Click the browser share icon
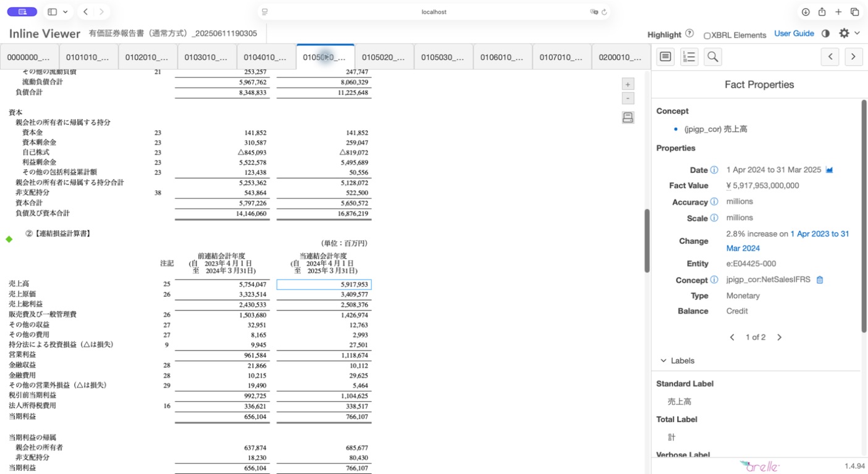The height and width of the screenshot is (474, 868). click(822, 12)
